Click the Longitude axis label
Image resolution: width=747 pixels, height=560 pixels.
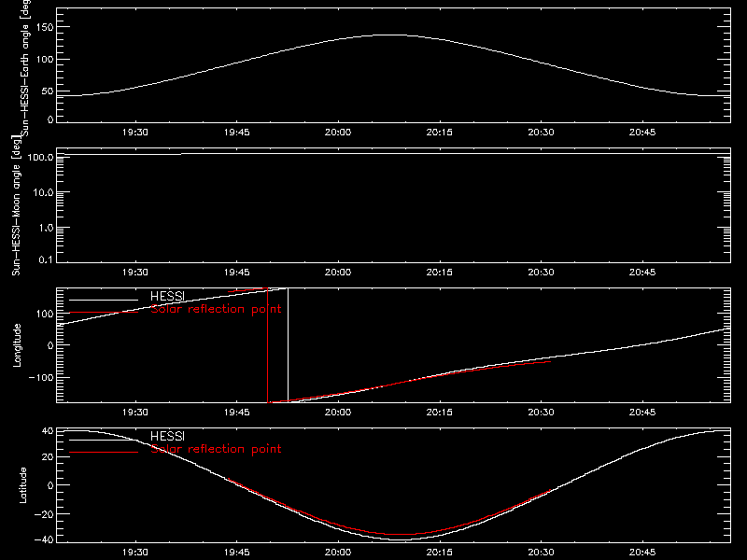pos(17,345)
